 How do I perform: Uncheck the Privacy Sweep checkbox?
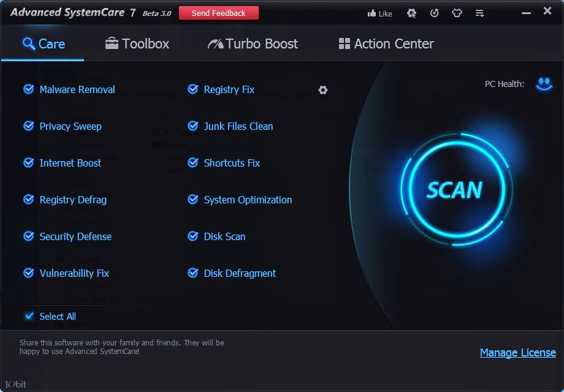pos(28,126)
